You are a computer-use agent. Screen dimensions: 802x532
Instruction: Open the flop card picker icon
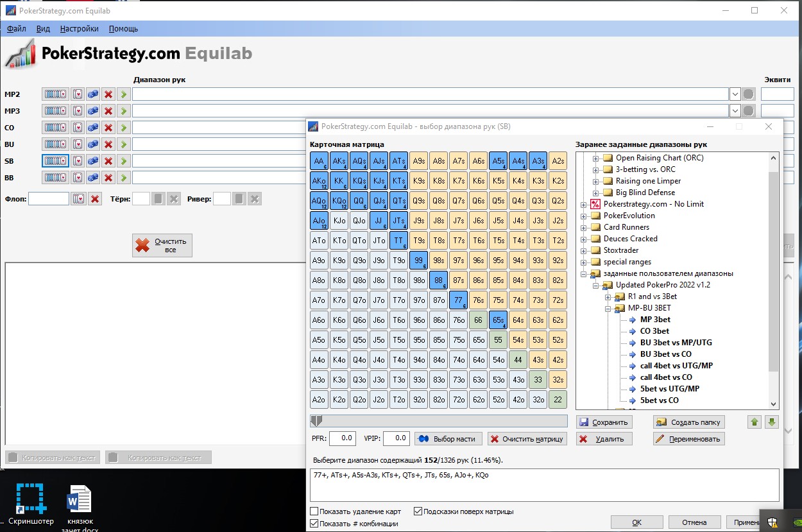click(x=79, y=199)
